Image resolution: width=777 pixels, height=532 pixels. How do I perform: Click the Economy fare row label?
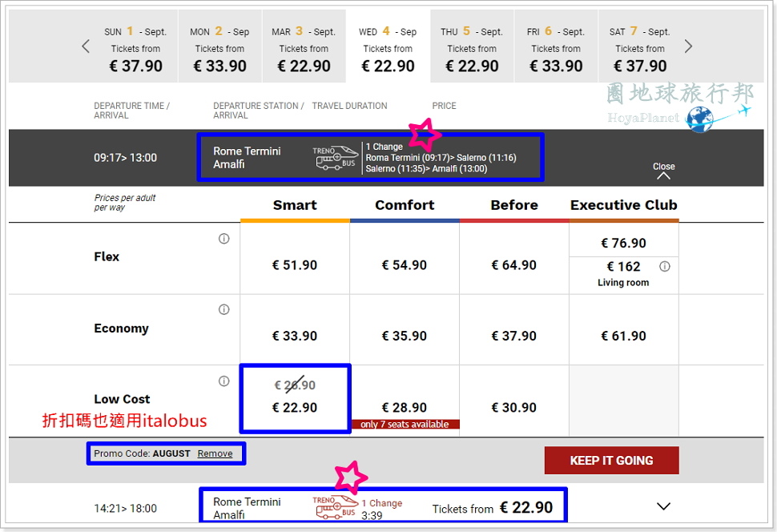[x=122, y=328]
